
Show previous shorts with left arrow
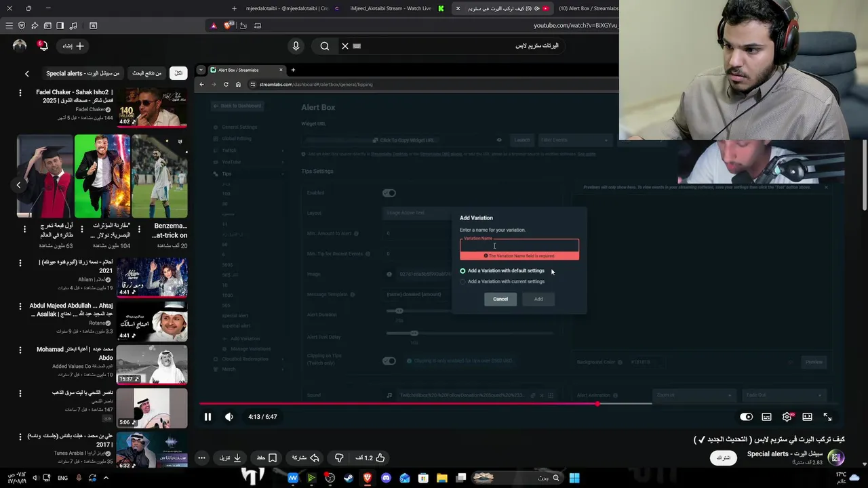pyautogui.click(x=18, y=184)
